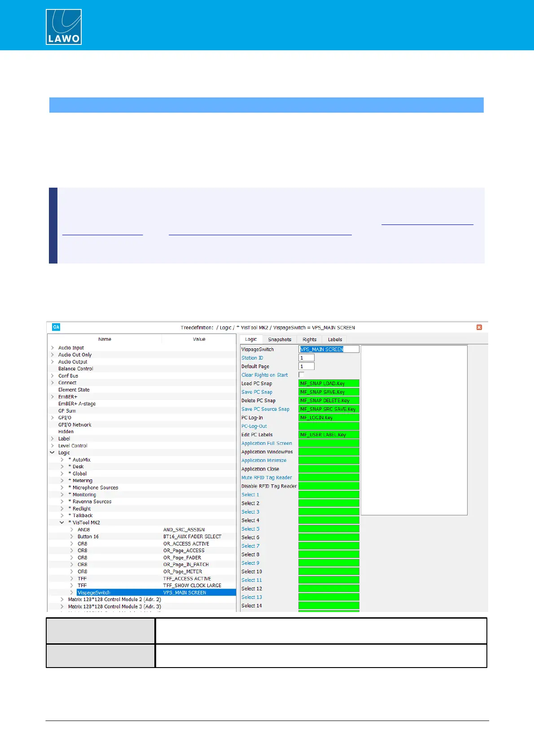Click the MF_LOGIN.Key field
534x756 pixels.
pyautogui.click(x=329, y=418)
